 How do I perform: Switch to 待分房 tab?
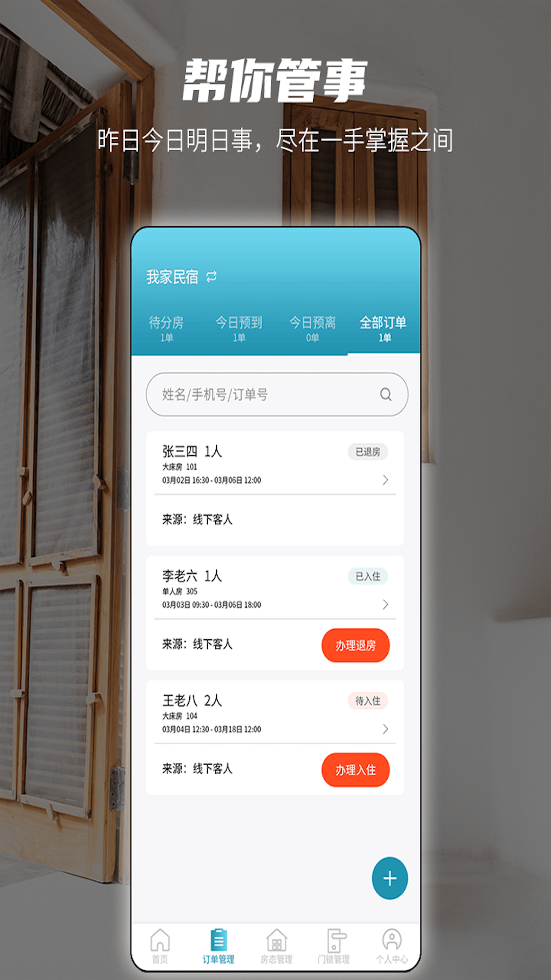click(x=166, y=329)
